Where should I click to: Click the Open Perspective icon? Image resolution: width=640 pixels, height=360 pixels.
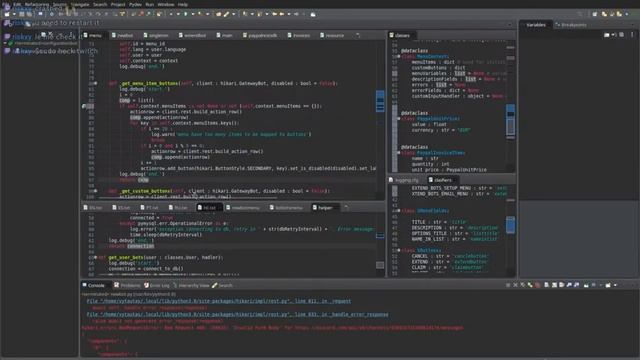pos(595,14)
